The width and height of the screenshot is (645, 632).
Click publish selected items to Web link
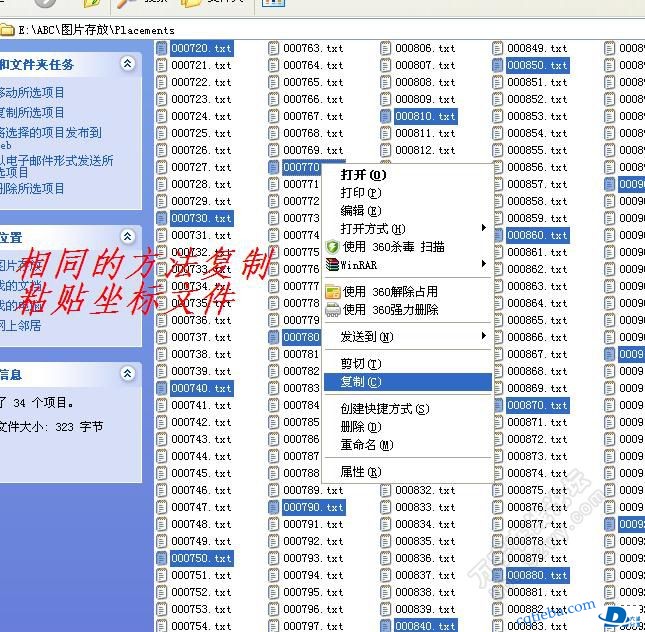tap(51, 138)
